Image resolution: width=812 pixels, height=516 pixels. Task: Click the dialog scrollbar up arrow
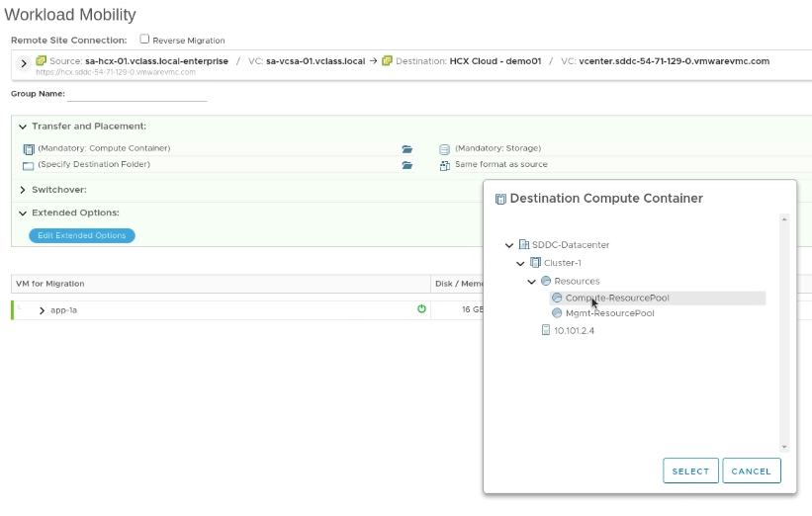click(x=784, y=219)
